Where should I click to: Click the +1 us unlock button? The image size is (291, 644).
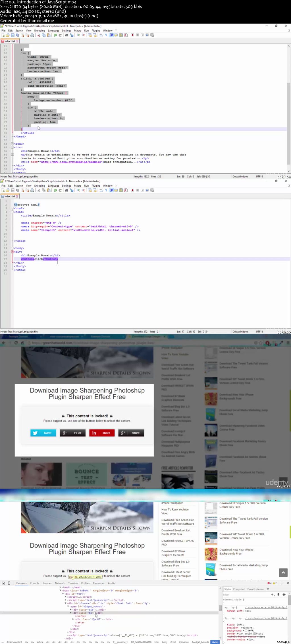tap(73, 433)
